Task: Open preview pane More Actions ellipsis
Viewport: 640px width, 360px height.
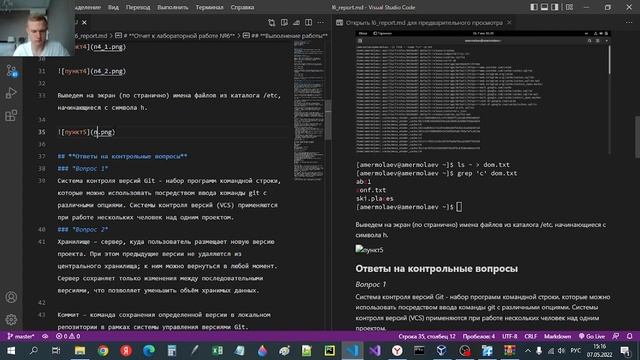Action: (x=629, y=22)
